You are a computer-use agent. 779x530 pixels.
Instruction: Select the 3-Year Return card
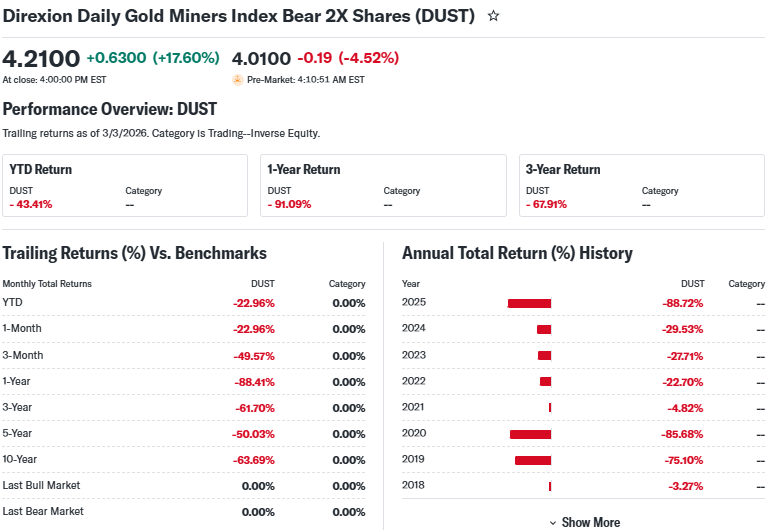point(641,185)
